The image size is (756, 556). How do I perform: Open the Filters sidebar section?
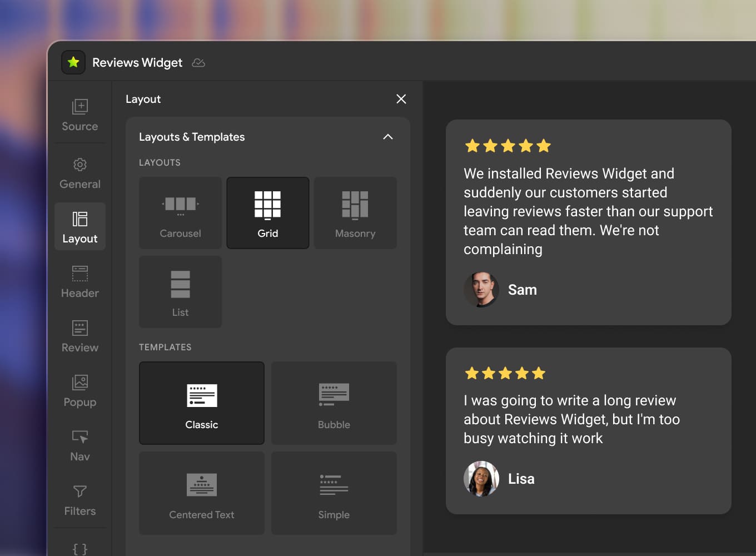coord(80,499)
